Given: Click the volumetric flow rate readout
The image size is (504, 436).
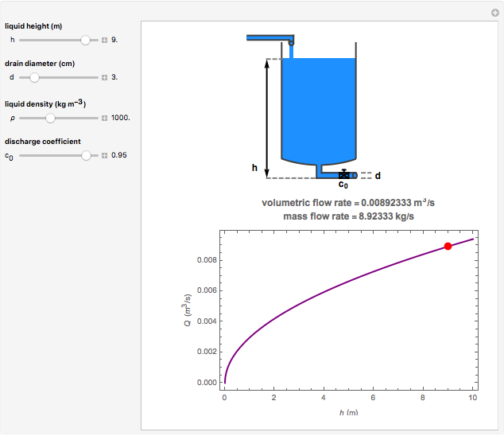Looking at the screenshot, I should tap(348, 203).
